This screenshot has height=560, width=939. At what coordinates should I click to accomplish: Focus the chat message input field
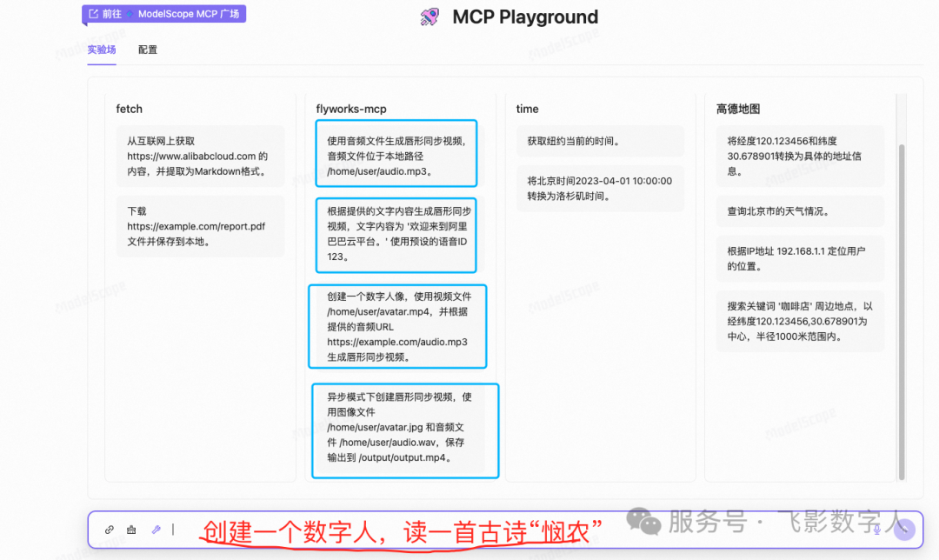tap(505, 530)
